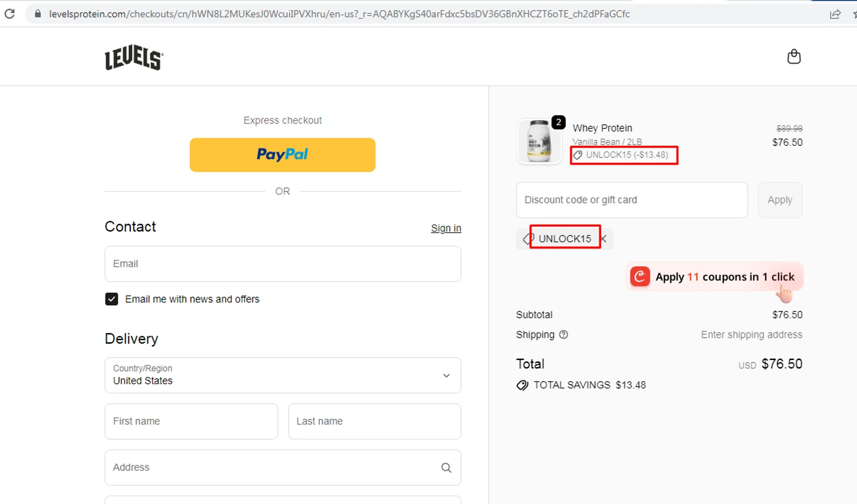This screenshot has width=857, height=504.
Task: Click the First name field
Action: coord(191,422)
